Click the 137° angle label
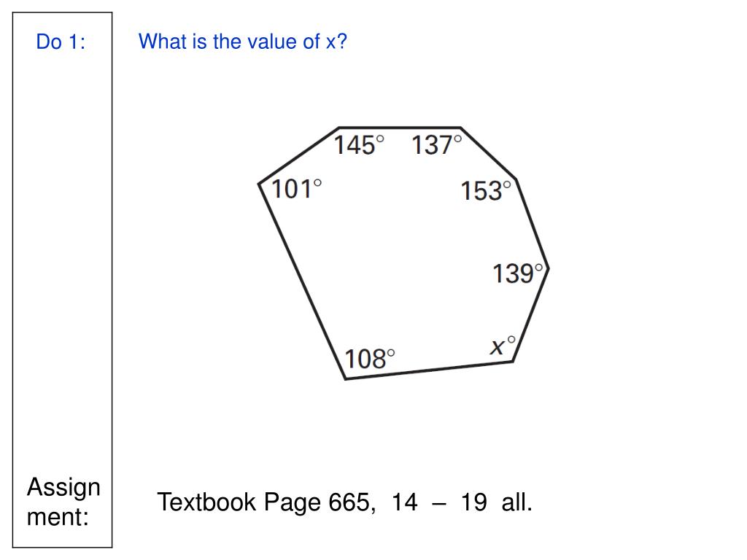 tap(437, 145)
